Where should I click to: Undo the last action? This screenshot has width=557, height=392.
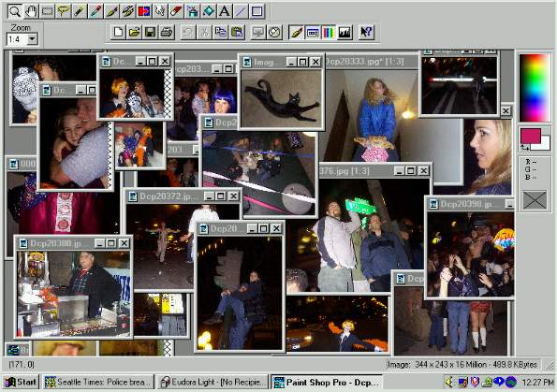(188, 33)
